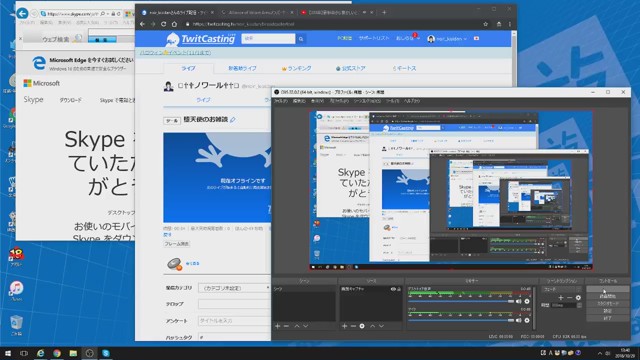The image size is (640, 360).
Task: Click the テロップ text field on TwitCasting
Action: [x=234, y=304]
